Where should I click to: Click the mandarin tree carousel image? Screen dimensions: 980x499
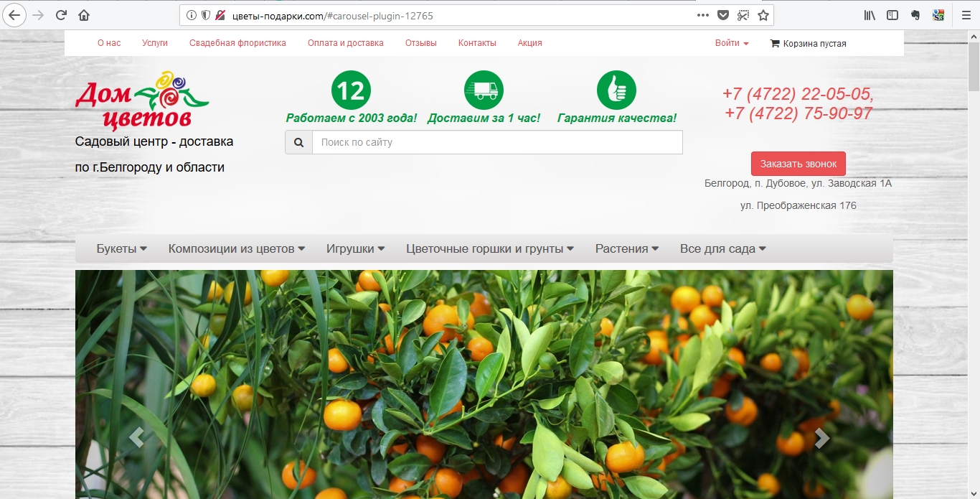[x=484, y=384]
